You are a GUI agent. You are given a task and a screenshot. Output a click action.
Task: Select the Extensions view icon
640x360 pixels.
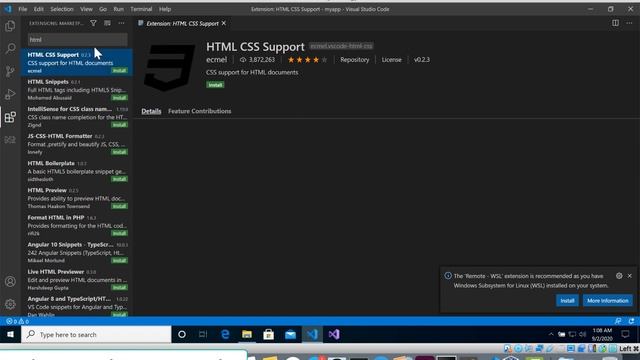click(10, 117)
